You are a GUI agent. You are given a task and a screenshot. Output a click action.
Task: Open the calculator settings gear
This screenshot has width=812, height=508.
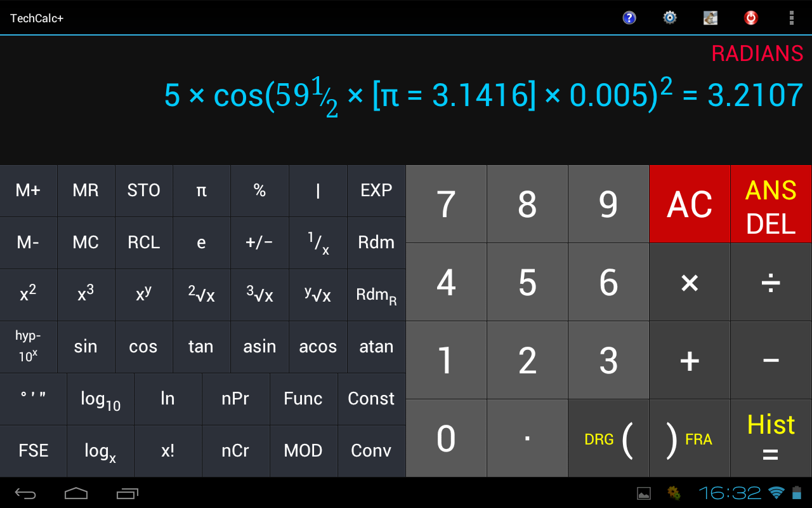(x=669, y=18)
